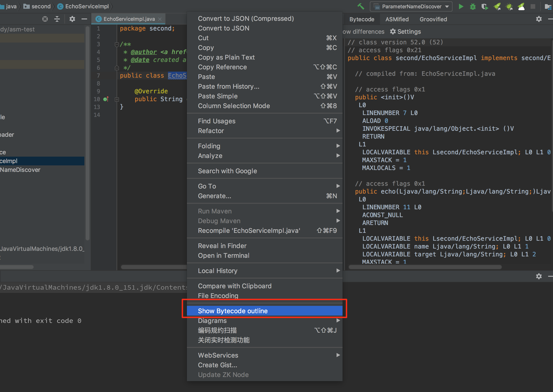
Task: Click project view locate target icon
Action: (x=45, y=19)
